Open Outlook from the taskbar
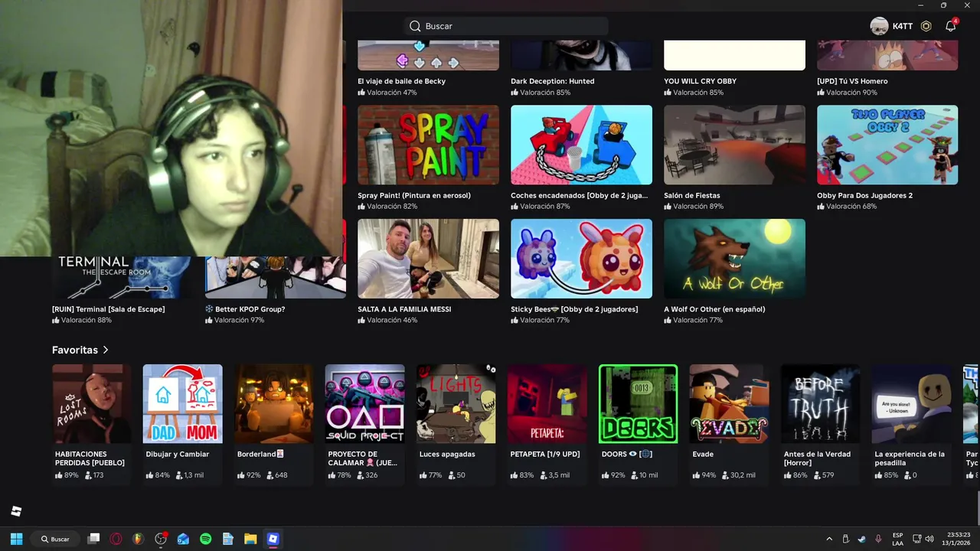The width and height of the screenshot is (980, 551). (183, 539)
